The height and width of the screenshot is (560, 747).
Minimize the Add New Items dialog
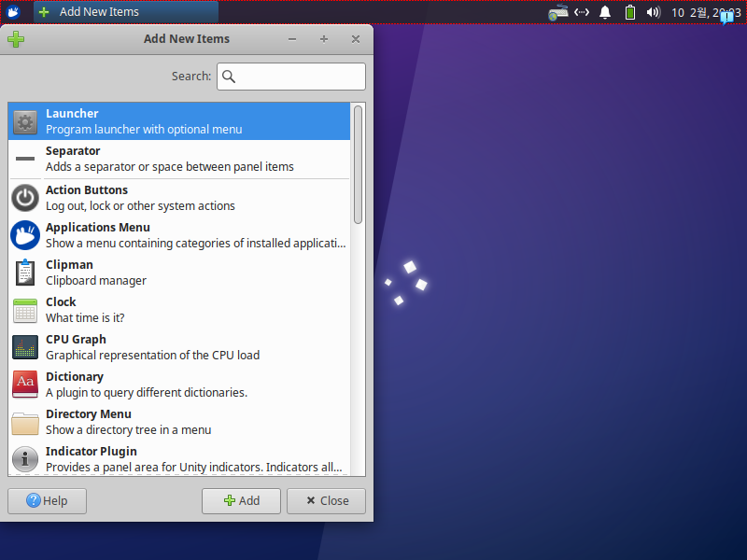tap(292, 39)
